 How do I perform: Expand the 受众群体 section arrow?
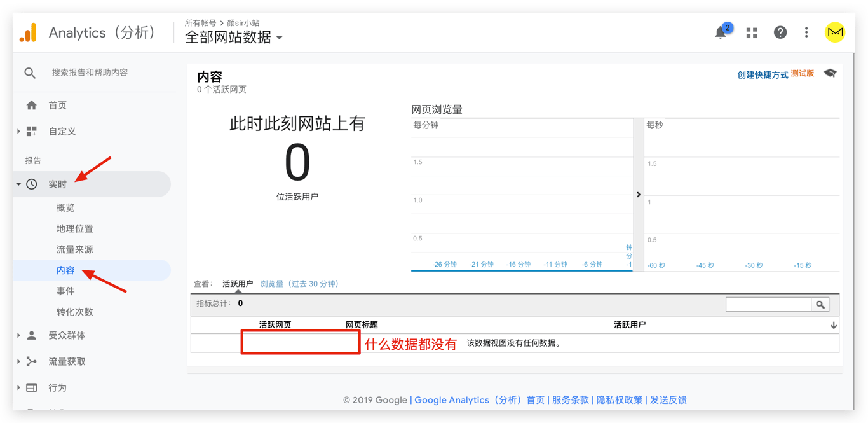click(18, 335)
